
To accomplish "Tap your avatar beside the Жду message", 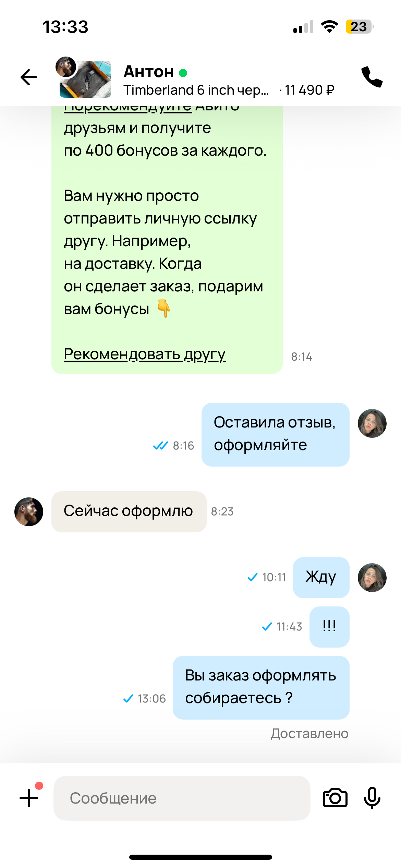I will (372, 577).
